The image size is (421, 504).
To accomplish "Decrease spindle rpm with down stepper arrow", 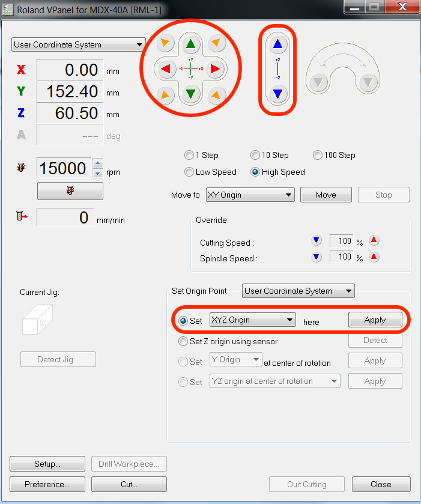I will pyautogui.click(x=98, y=173).
